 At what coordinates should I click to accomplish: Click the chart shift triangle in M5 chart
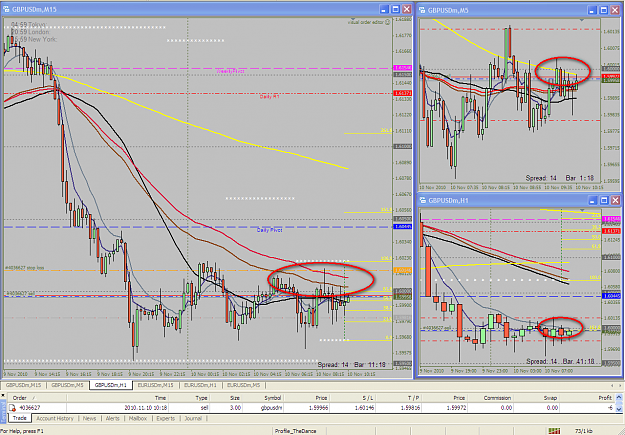(582, 20)
